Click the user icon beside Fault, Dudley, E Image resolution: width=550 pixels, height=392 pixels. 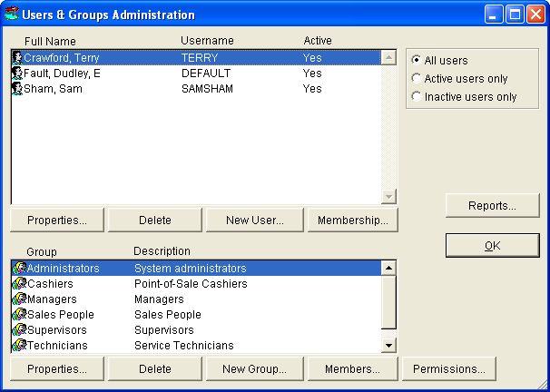point(17,73)
